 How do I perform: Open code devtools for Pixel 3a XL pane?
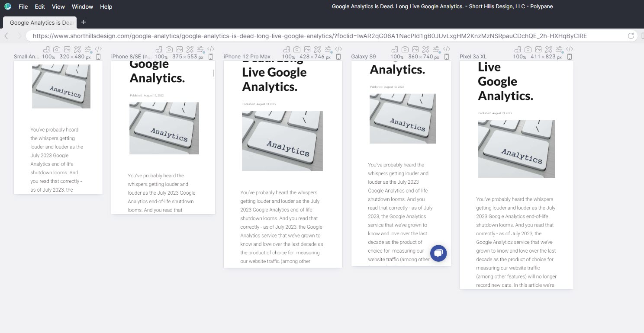pyautogui.click(x=570, y=49)
